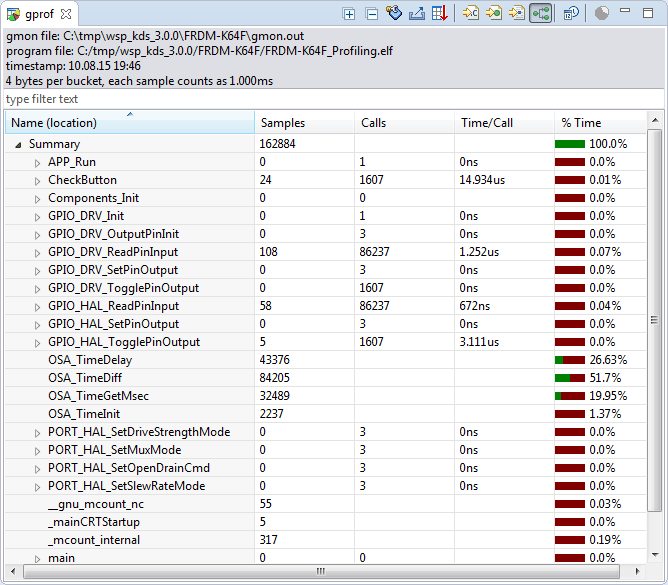Collapse the Summary tree node
Image resolution: width=668 pixels, height=585 pixels.
pos(18,145)
